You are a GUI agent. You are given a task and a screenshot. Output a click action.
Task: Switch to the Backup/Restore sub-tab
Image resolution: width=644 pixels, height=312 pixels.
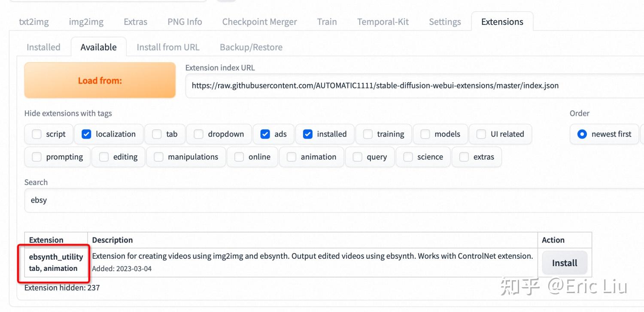click(x=251, y=47)
